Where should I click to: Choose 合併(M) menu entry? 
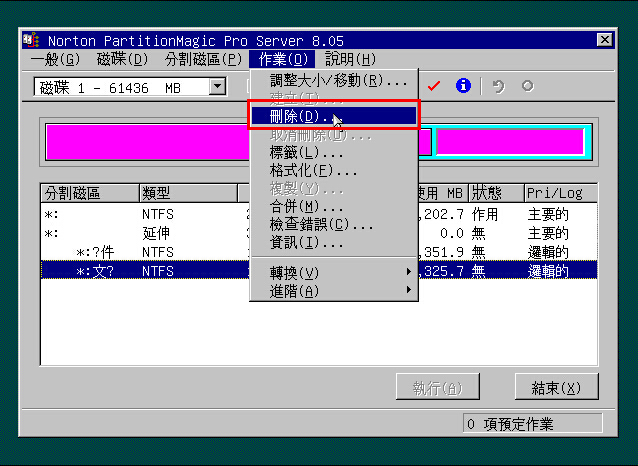click(334, 206)
